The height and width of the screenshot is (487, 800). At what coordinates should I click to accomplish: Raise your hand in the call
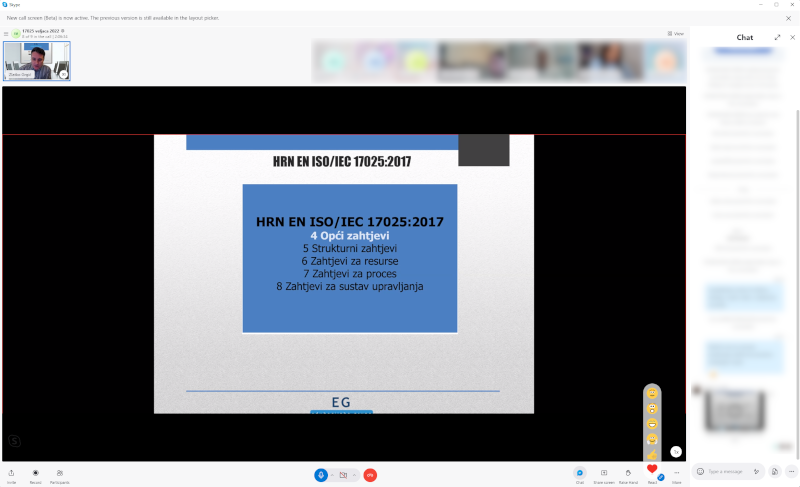point(628,473)
